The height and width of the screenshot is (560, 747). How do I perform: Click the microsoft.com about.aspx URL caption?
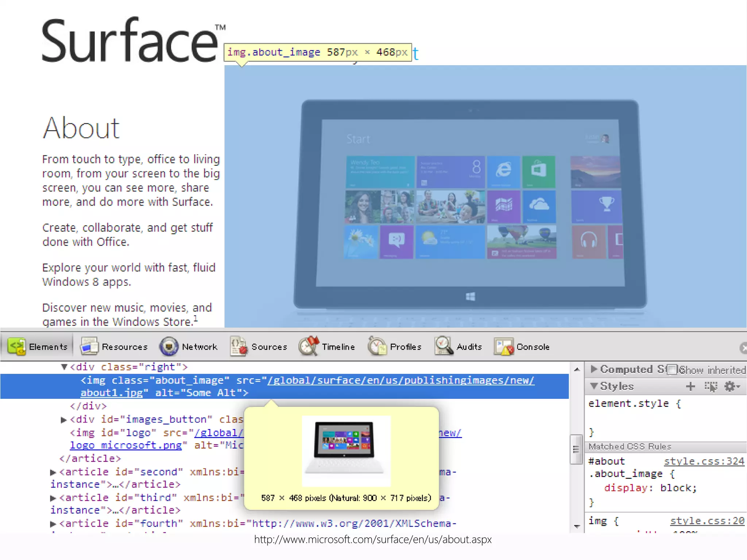pos(373,540)
